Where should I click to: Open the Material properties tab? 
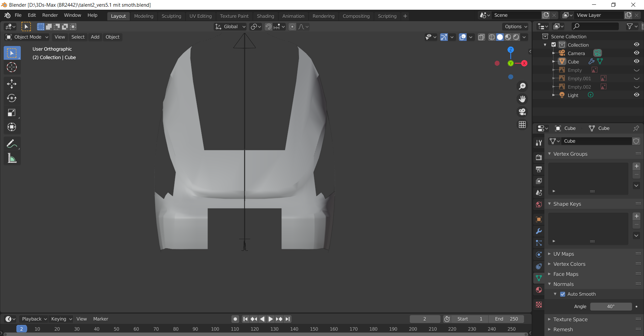539,290
